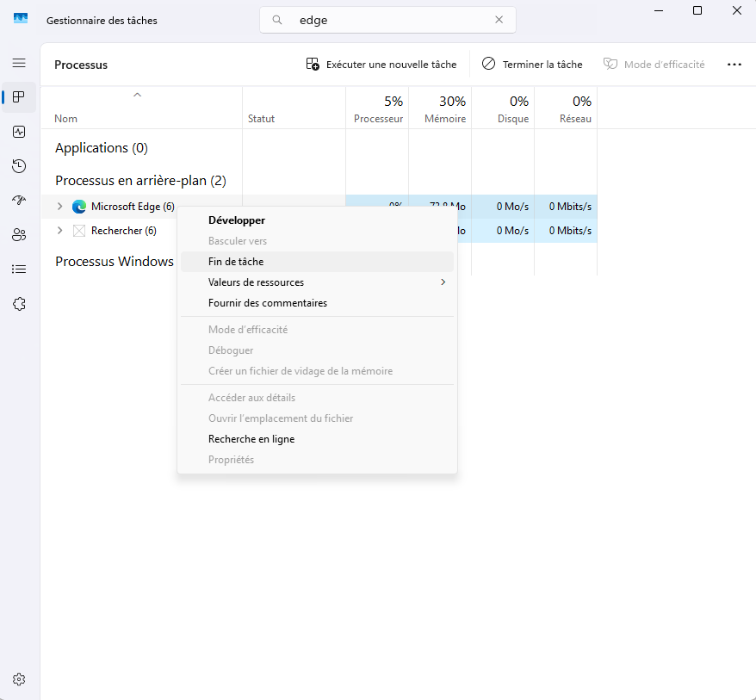The height and width of the screenshot is (700, 756).
Task: Minimize the Task Manager window
Action: tap(659, 10)
